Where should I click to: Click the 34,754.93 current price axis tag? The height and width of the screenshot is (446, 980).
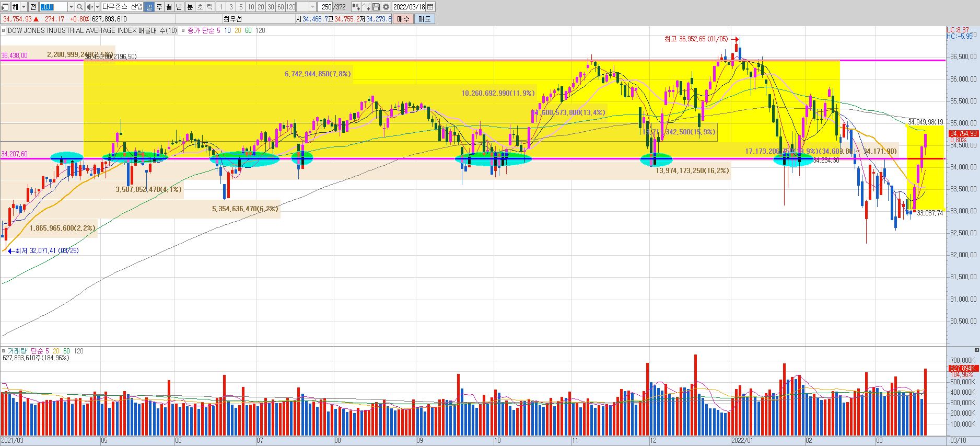tap(963, 134)
